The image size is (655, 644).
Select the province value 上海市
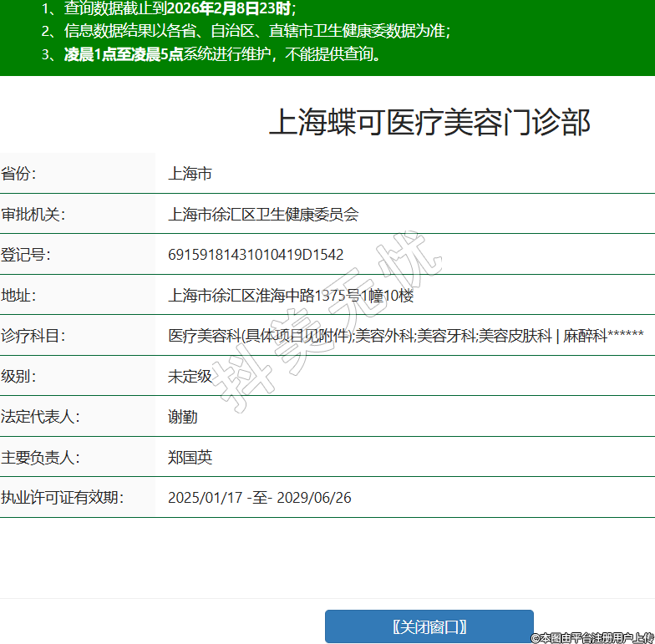190,174
